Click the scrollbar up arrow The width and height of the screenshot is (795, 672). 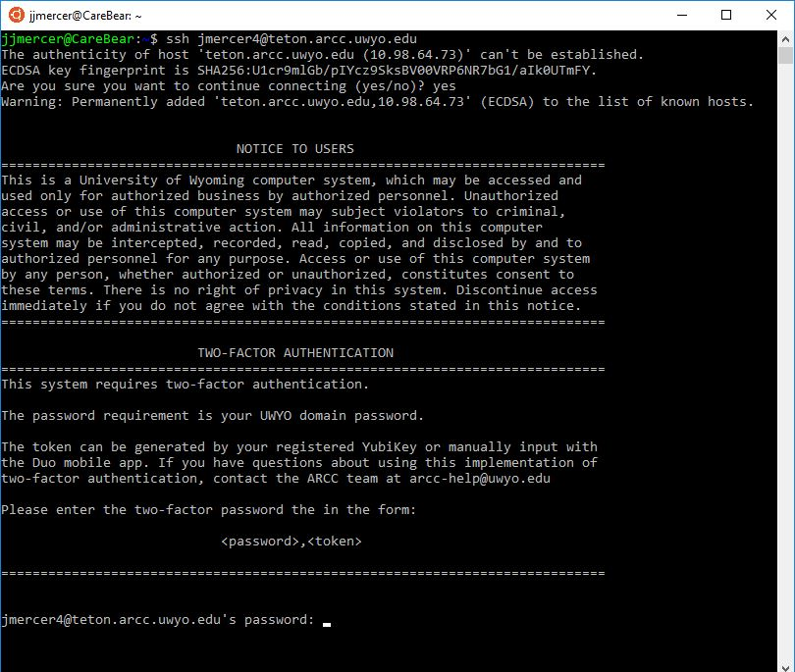point(786,38)
